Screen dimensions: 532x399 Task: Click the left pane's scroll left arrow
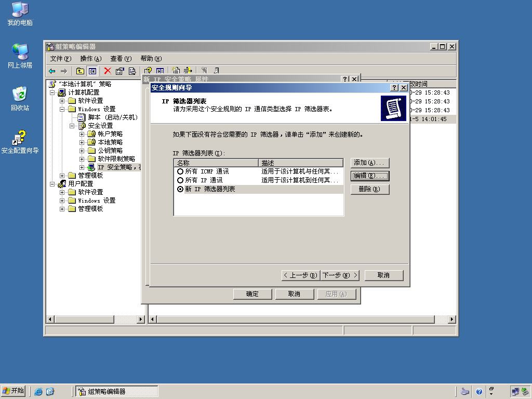50,320
